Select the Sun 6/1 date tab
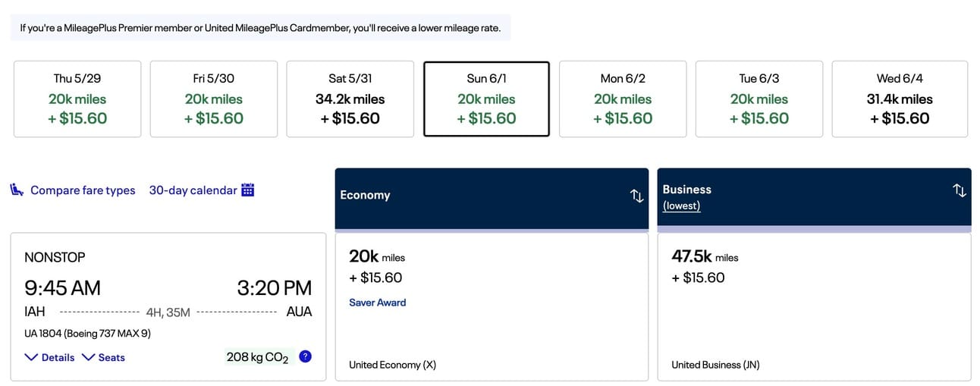Image resolution: width=980 pixels, height=386 pixels. (486, 99)
